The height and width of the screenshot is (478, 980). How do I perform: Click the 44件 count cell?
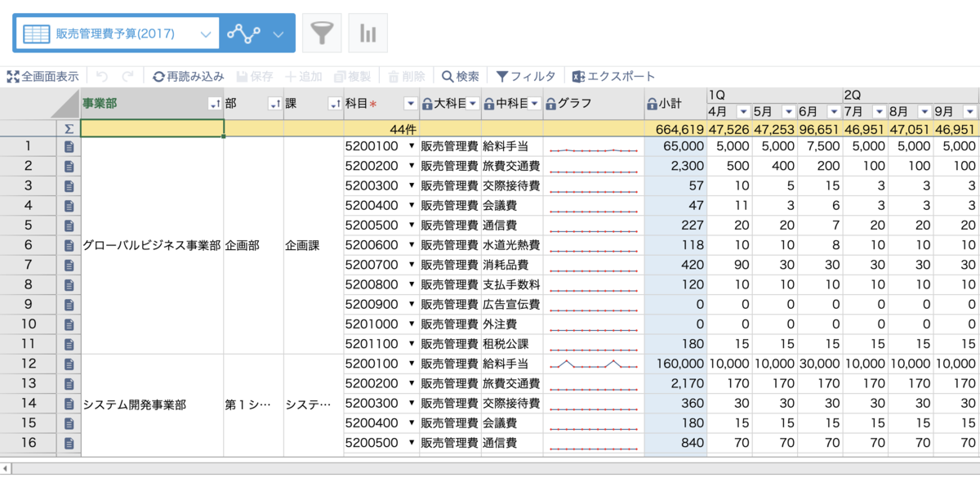(381, 128)
